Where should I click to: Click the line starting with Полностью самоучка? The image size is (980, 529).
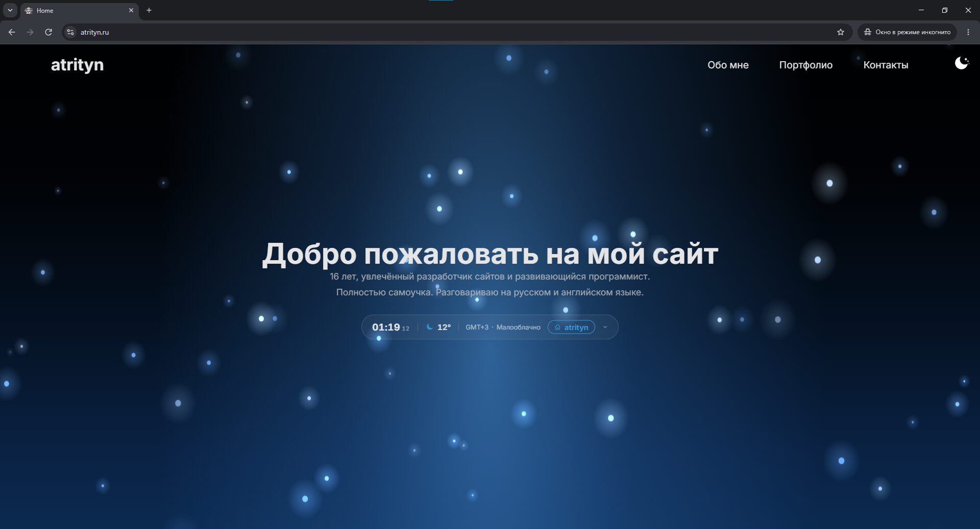490,292
